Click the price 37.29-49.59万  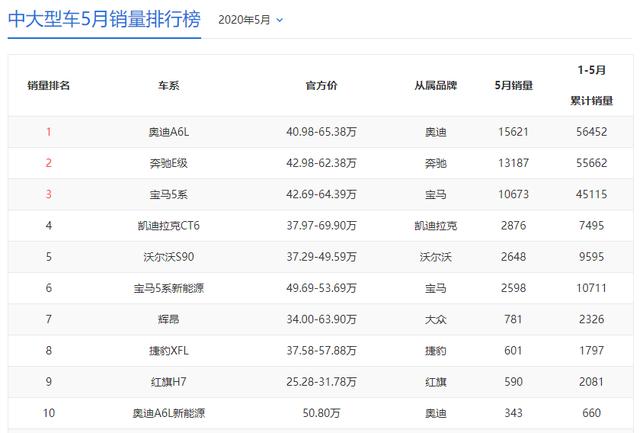(x=321, y=257)
